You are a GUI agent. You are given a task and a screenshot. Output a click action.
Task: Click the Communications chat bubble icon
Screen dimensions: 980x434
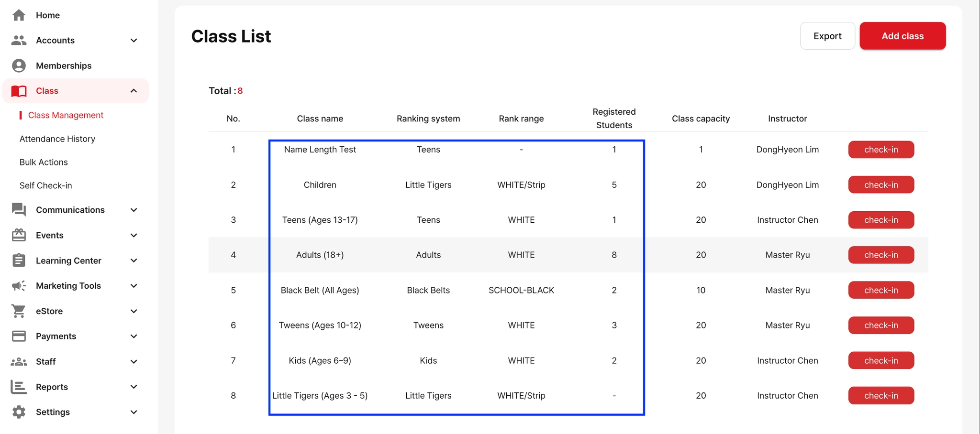pos(19,210)
